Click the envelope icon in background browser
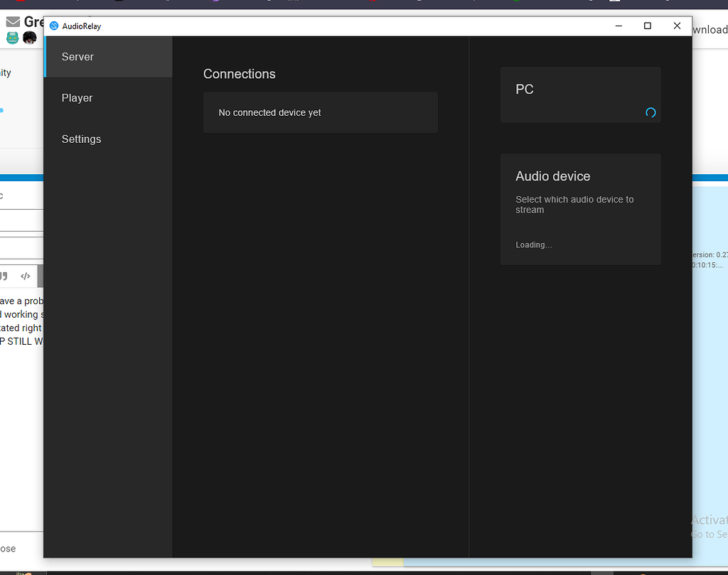 tap(13, 21)
